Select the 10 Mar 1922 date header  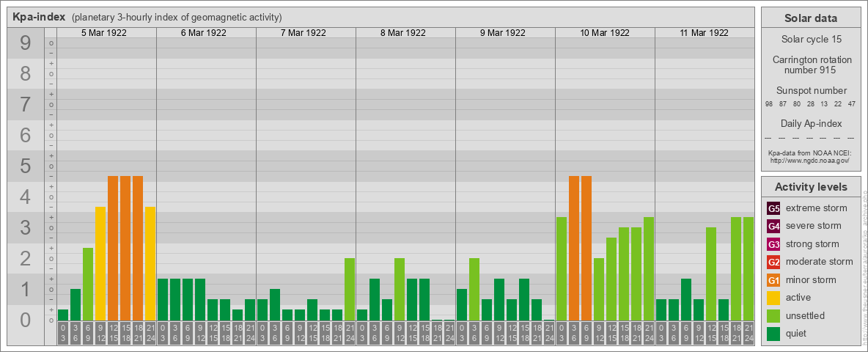[605, 33]
